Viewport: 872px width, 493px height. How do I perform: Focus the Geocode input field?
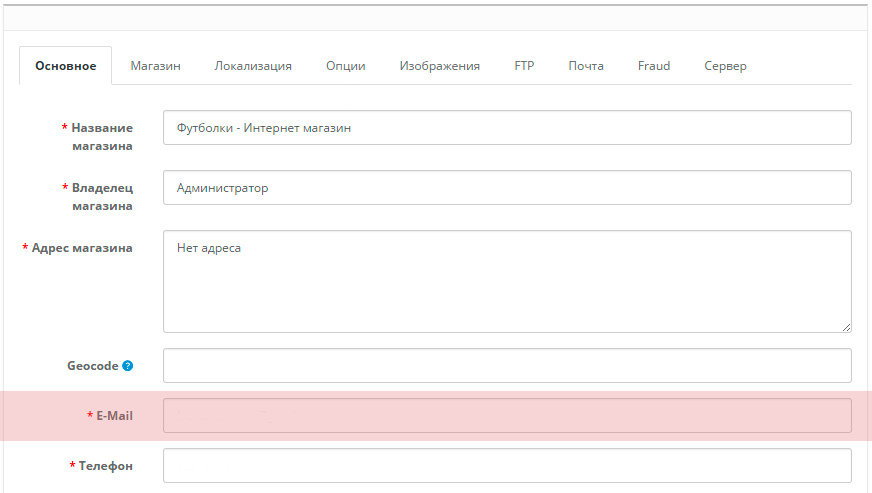507,366
